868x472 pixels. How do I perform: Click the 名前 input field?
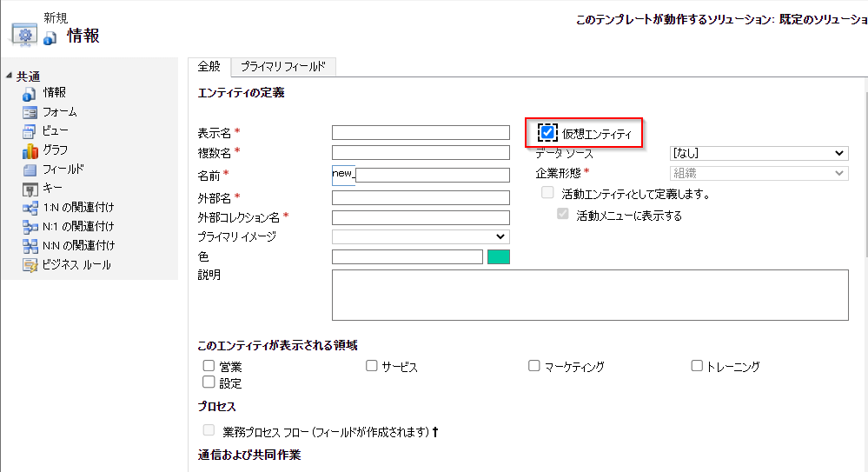(x=433, y=175)
